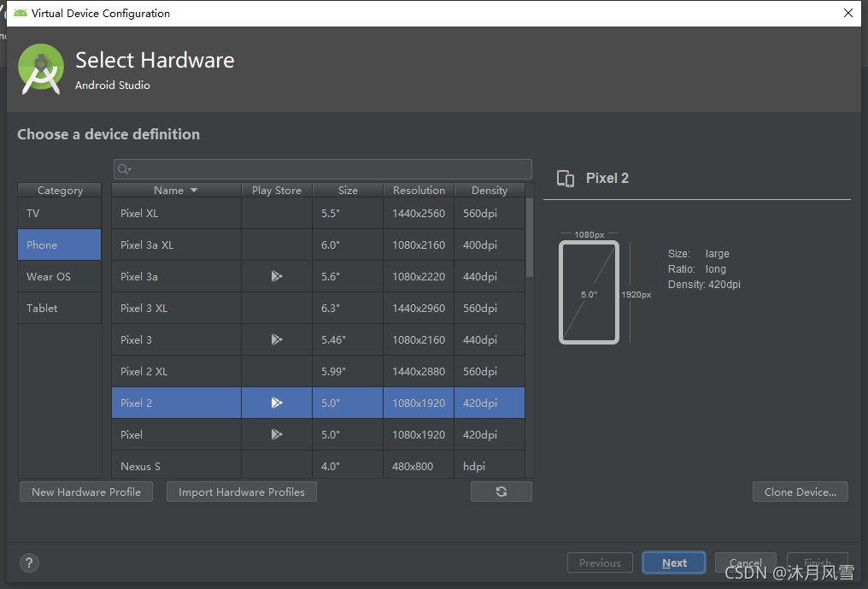Select the Nexus S device row
Viewport: 868px width, 589px height.
(318, 464)
